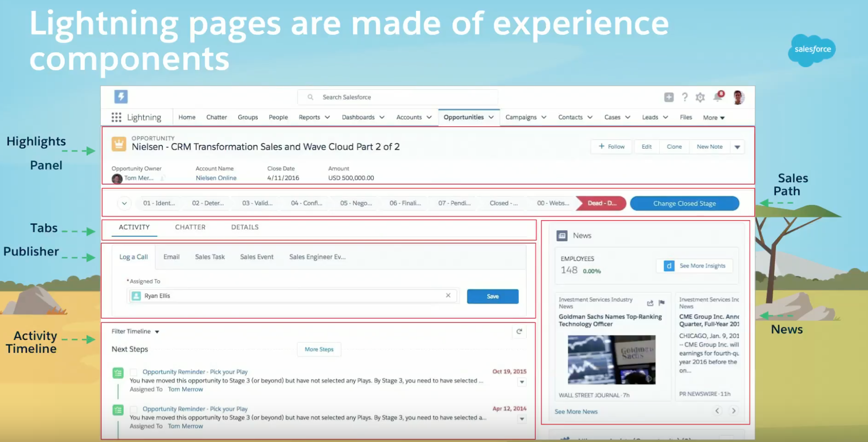Go to the Home tab
The width and height of the screenshot is (868, 442).
187,117
